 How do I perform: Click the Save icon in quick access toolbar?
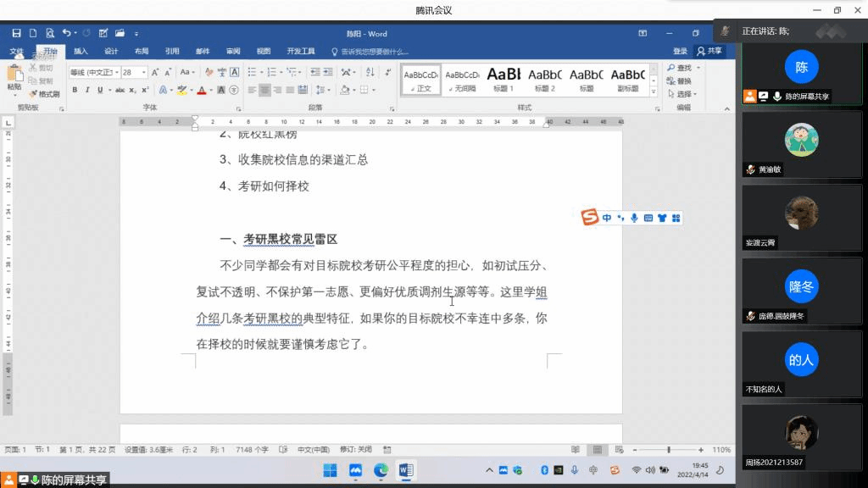tap(16, 34)
